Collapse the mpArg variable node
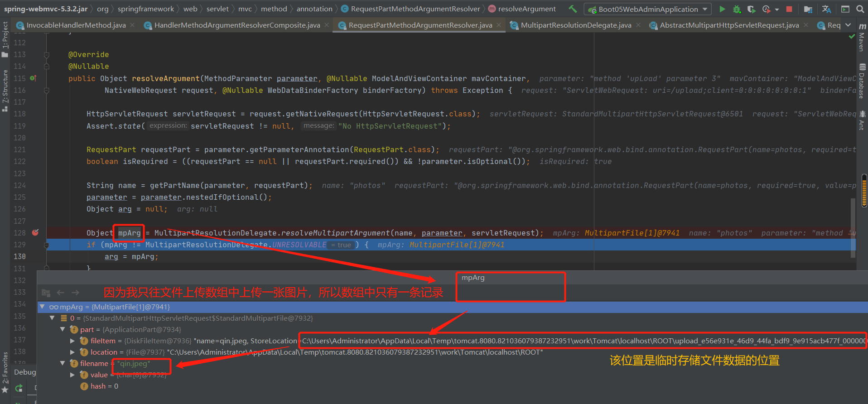 click(x=42, y=307)
